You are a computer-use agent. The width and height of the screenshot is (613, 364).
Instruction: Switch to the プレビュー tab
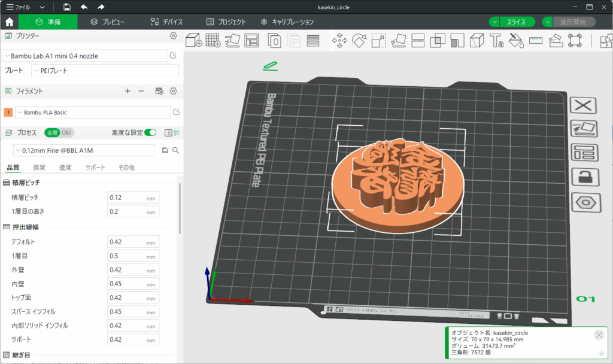point(108,22)
